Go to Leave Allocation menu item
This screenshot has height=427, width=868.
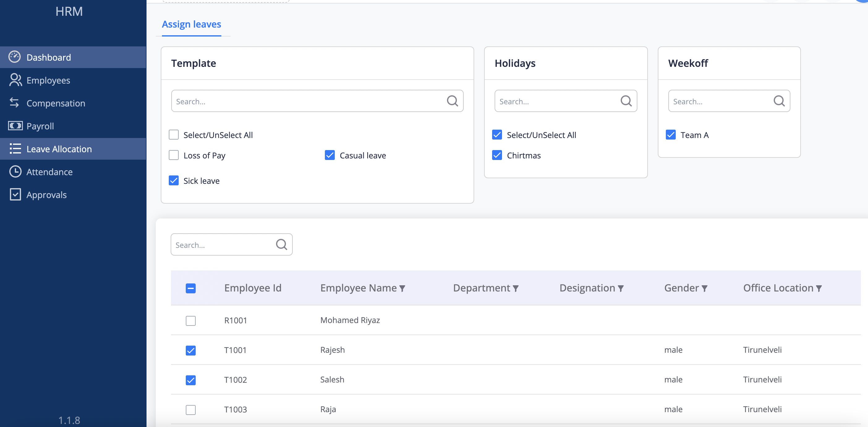[x=59, y=149]
